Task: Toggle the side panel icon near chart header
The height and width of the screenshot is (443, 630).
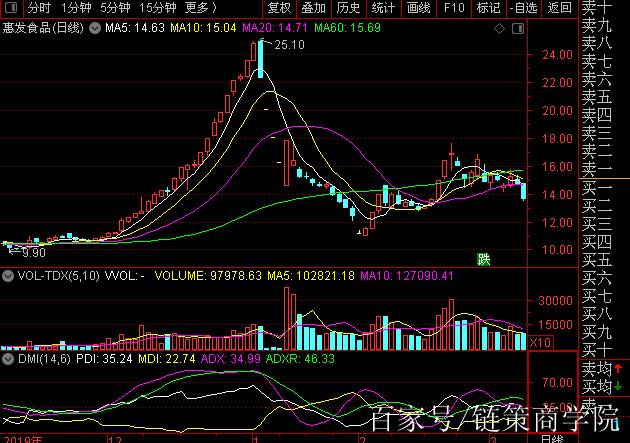Action: [518, 29]
